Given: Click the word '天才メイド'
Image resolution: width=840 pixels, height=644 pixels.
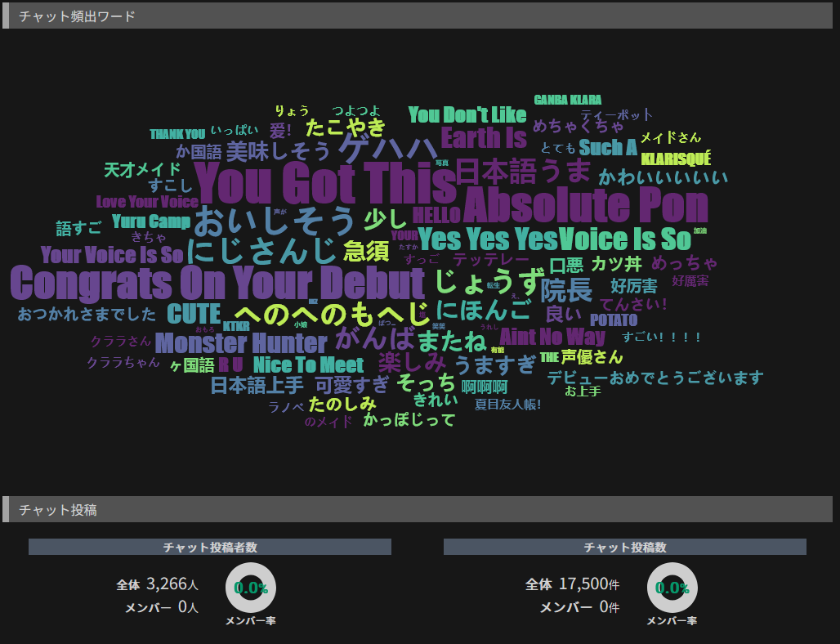Looking at the screenshot, I should tap(142, 170).
